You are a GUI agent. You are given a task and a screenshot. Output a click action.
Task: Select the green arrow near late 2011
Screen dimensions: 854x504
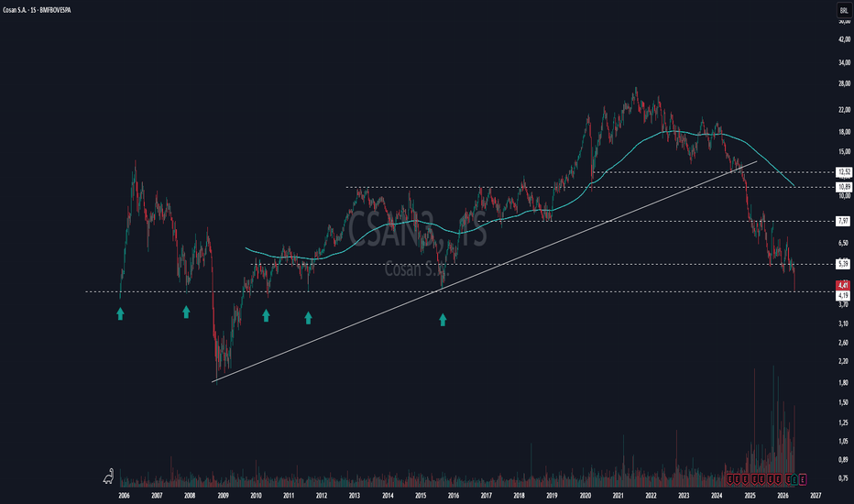pyautogui.click(x=308, y=318)
